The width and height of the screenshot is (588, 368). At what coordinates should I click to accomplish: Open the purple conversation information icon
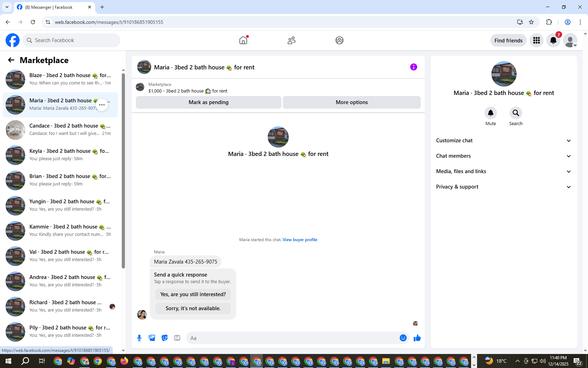414,67
